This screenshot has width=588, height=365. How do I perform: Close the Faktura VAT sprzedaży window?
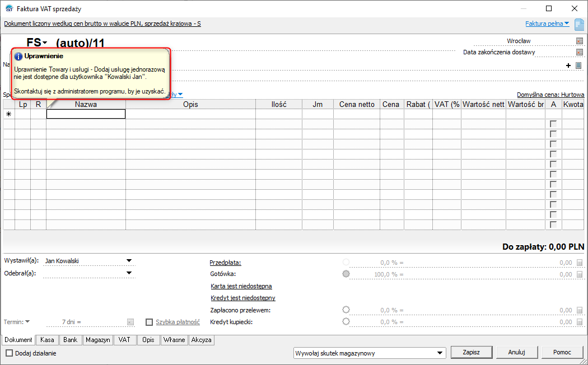tap(574, 8)
